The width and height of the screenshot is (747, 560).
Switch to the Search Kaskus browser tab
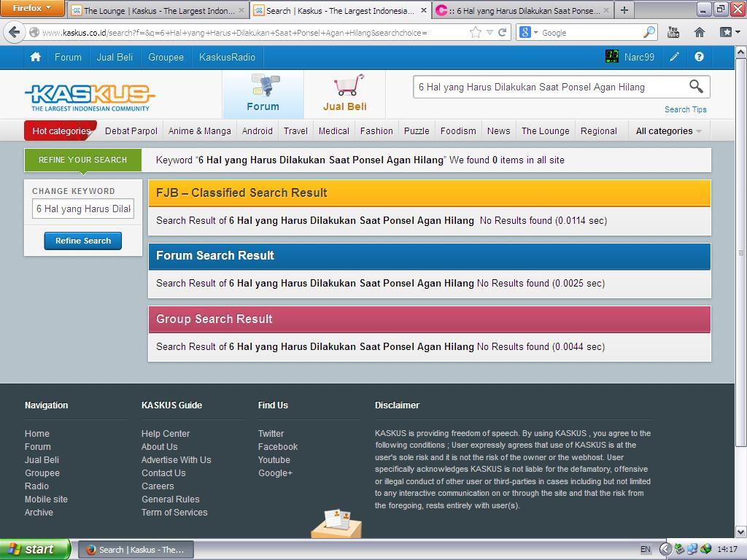point(340,10)
